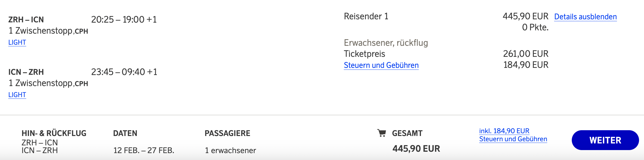Collapse price breakdown via Details ausblenden
This screenshot has height=160, width=644.
(x=585, y=17)
